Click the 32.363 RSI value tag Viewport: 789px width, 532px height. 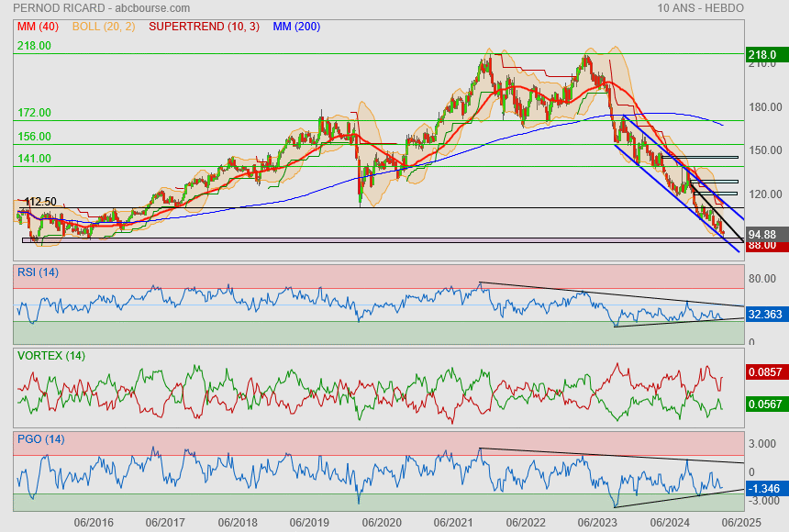(766, 315)
